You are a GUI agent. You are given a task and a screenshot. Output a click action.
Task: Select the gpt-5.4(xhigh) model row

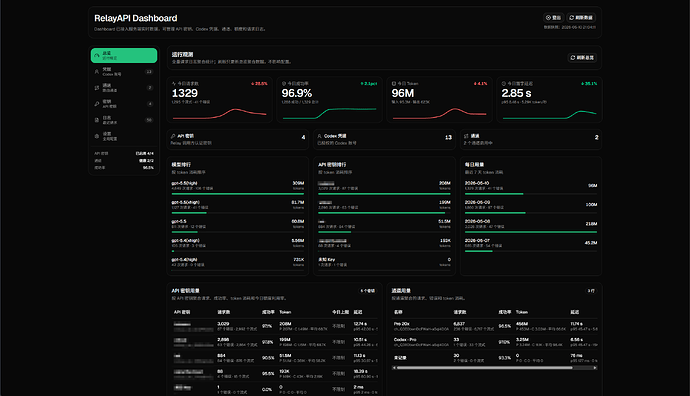point(238,245)
